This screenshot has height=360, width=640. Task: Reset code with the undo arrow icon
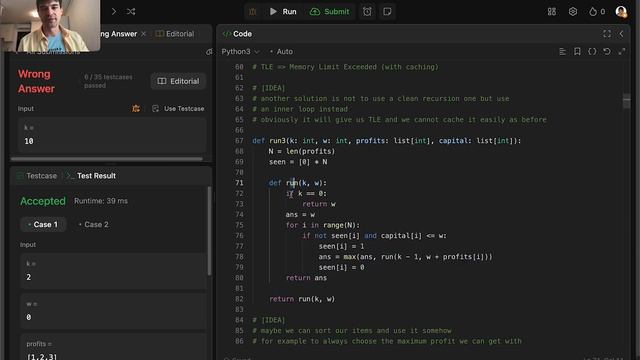[x=607, y=51]
